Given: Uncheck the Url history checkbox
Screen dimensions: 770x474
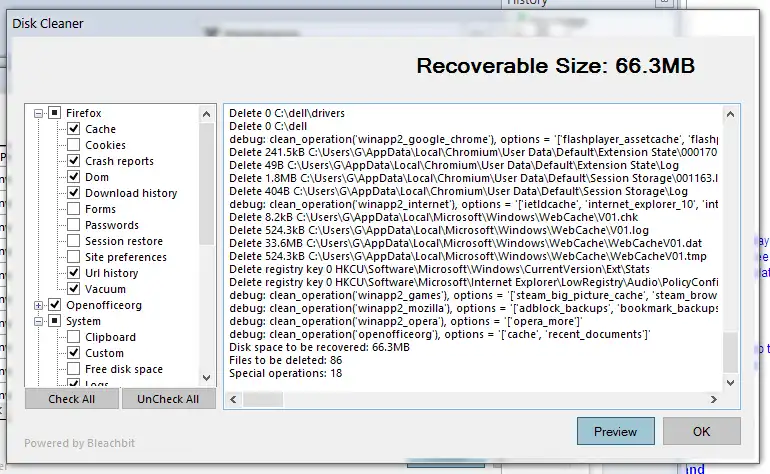Looking at the screenshot, I should point(74,273).
